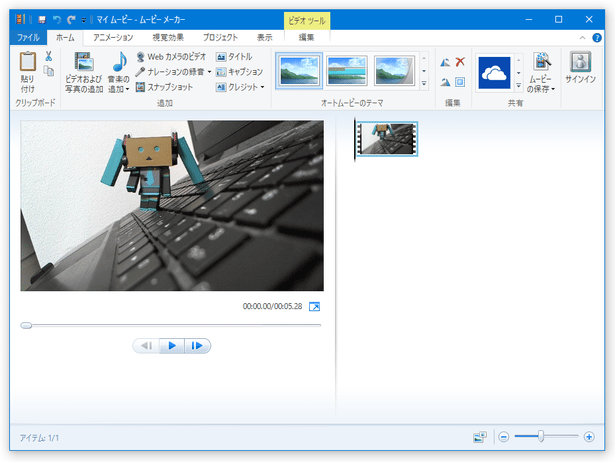The height and width of the screenshot is (462, 615).
Task: Step to previous frame
Action: 146,346
